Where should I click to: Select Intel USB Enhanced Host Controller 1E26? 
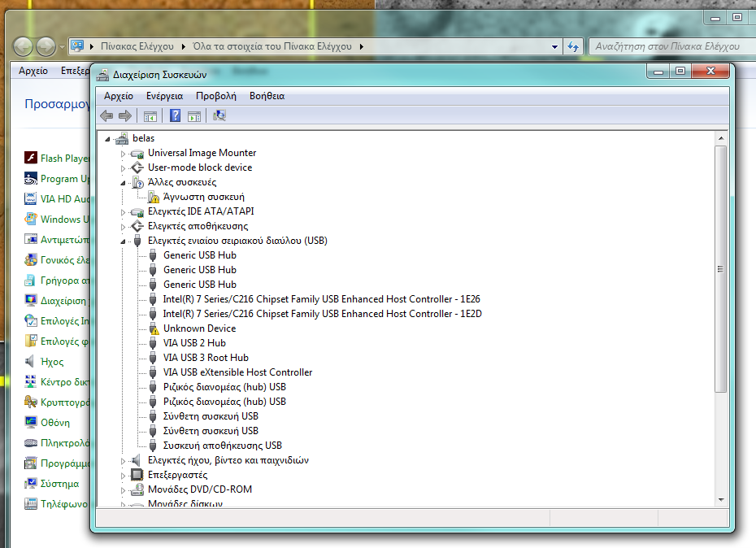pyautogui.click(x=321, y=299)
